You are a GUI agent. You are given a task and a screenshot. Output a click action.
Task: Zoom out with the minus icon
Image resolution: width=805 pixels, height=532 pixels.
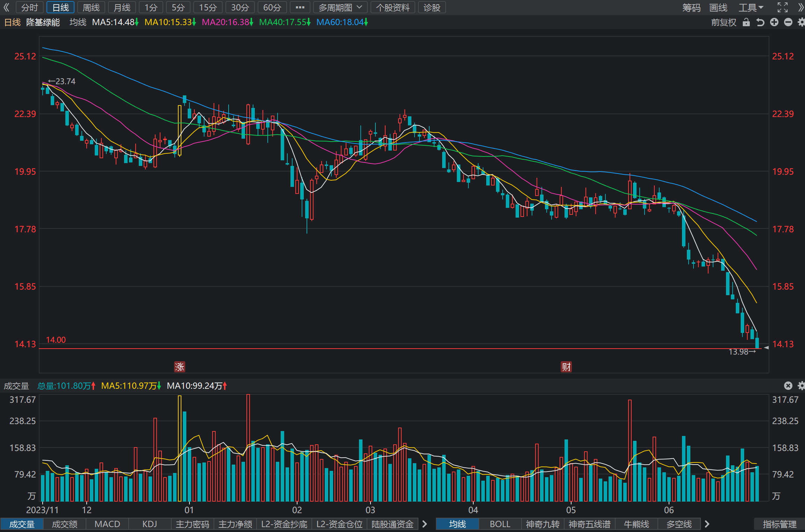pyautogui.click(x=788, y=22)
